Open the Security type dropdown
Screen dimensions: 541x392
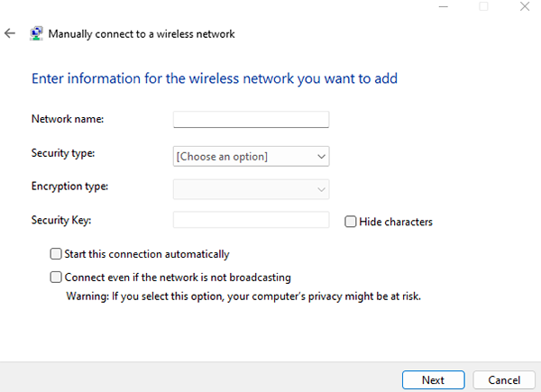pos(251,157)
